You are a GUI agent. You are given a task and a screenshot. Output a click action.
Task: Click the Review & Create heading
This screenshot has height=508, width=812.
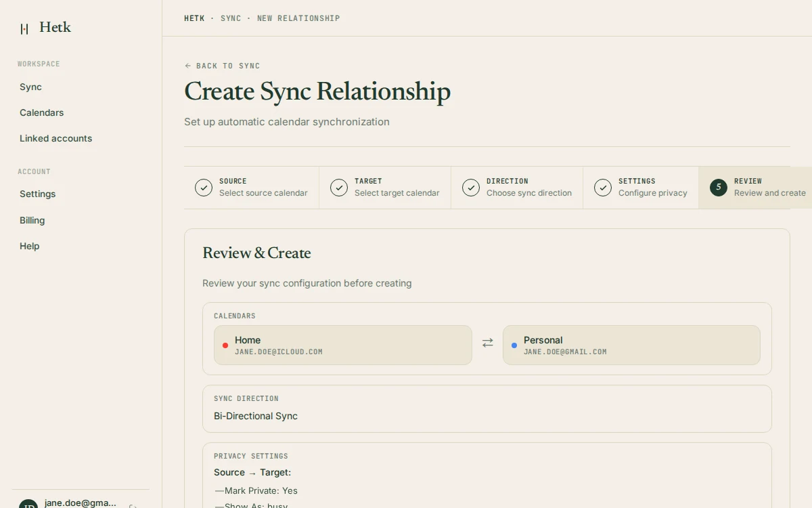256,253
